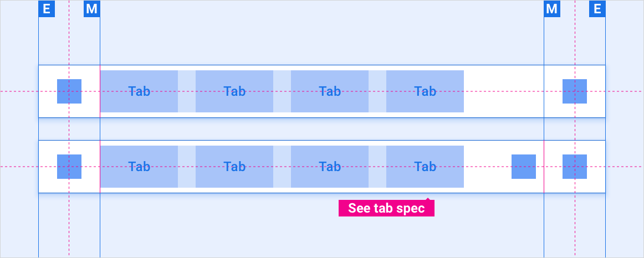Click the gap between last two bottom-bar tabs
644x258 pixels.
tap(377, 167)
